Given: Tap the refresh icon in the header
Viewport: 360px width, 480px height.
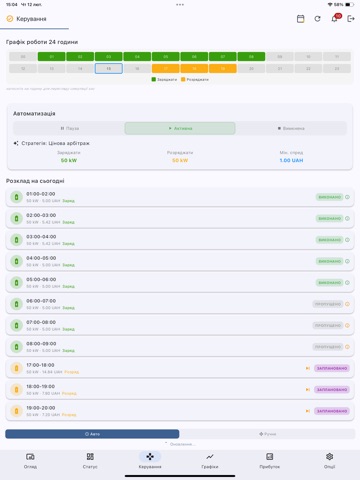Looking at the screenshot, I should click(317, 19).
